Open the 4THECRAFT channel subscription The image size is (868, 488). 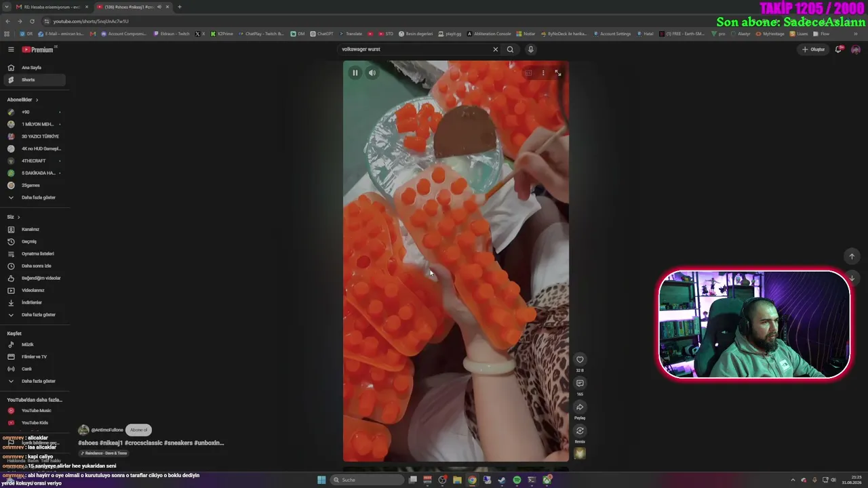click(x=34, y=161)
